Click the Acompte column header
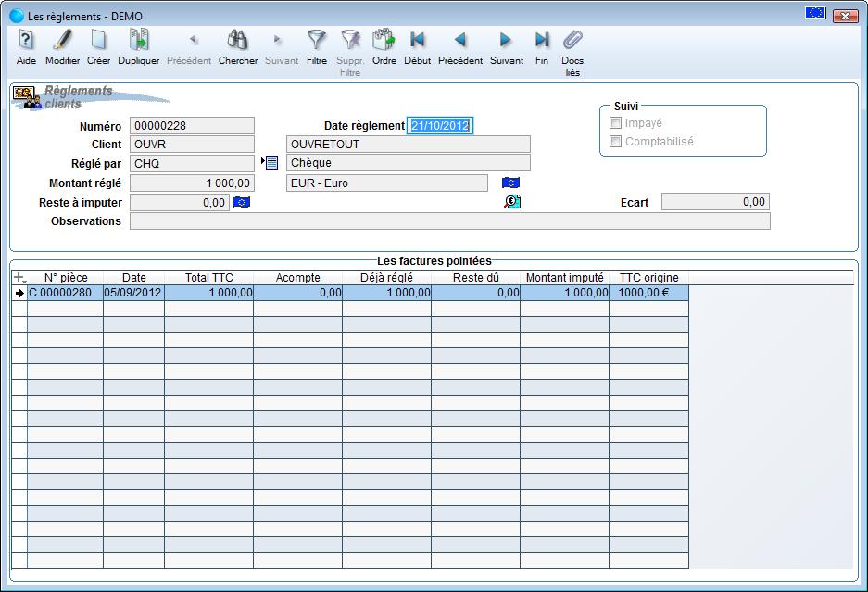 click(297, 277)
